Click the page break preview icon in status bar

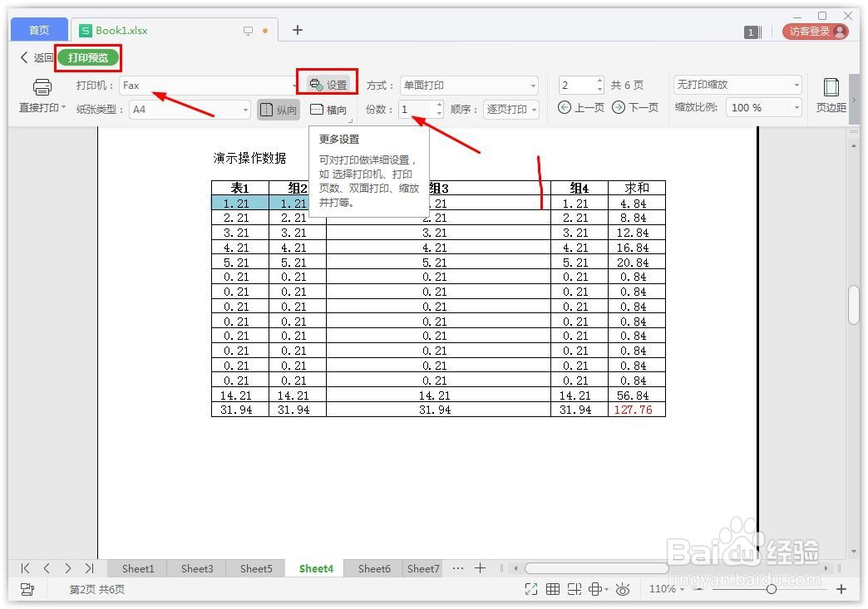(574, 588)
